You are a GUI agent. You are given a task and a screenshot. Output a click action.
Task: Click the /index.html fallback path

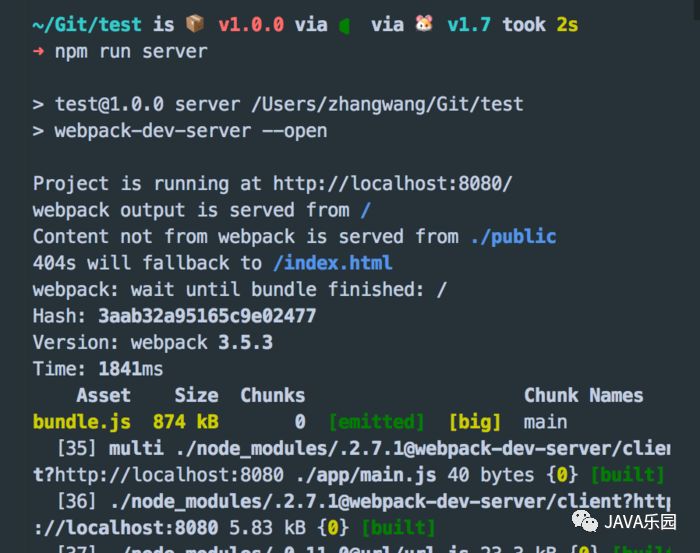(x=333, y=262)
